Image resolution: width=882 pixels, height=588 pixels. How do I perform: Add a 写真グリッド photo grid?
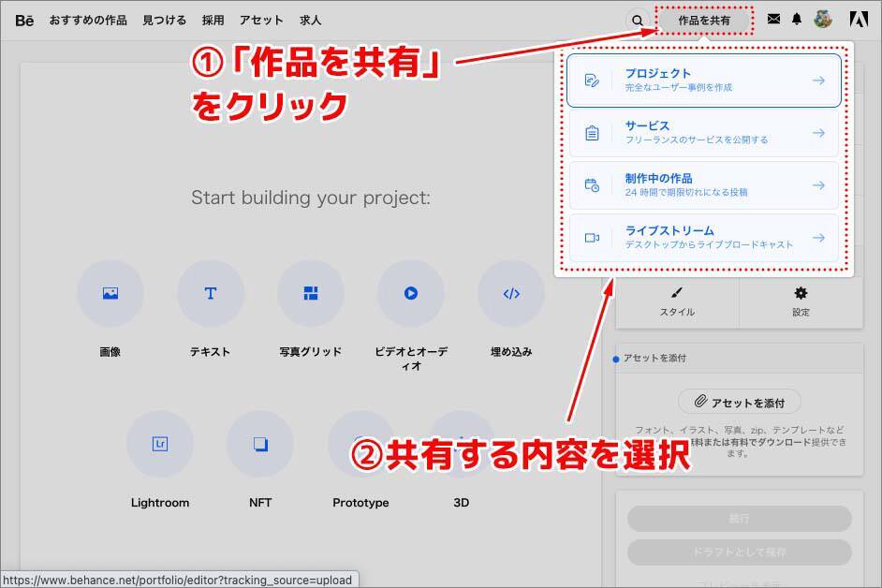point(311,293)
